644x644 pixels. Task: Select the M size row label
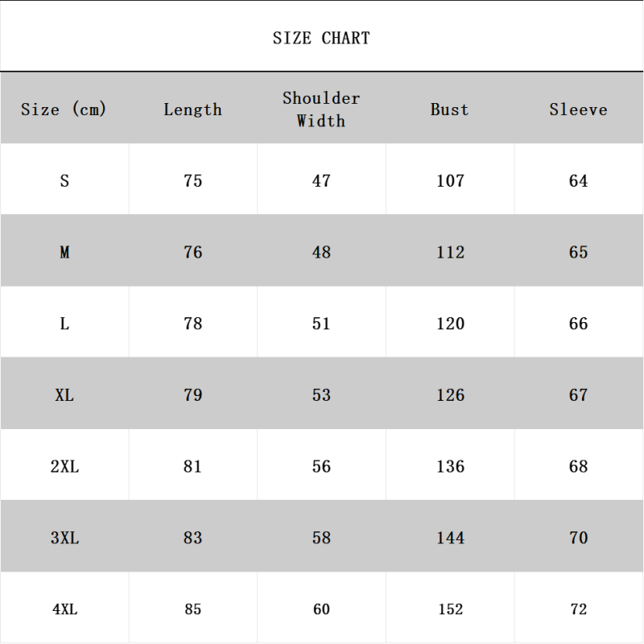[64, 253]
